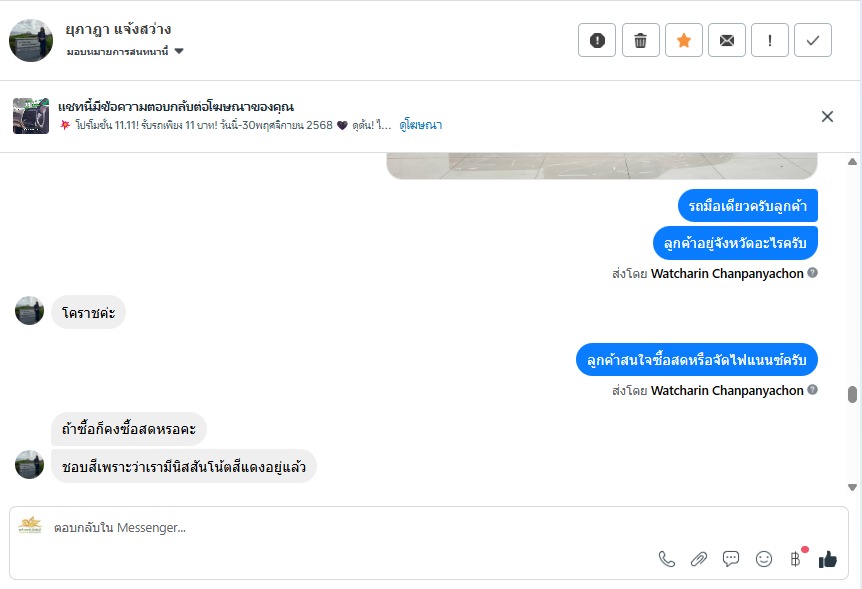The width and height of the screenshot is (862, 589).
Task: Mark conversation as done with checkmark
Action: [813, 40]
